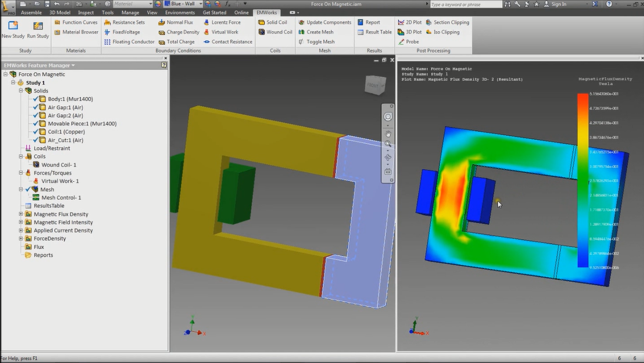Image resolution: width=644 pixels, height=363 pixels.
Task: Apply Normal Flux condition
Action: tap(176, 22)
